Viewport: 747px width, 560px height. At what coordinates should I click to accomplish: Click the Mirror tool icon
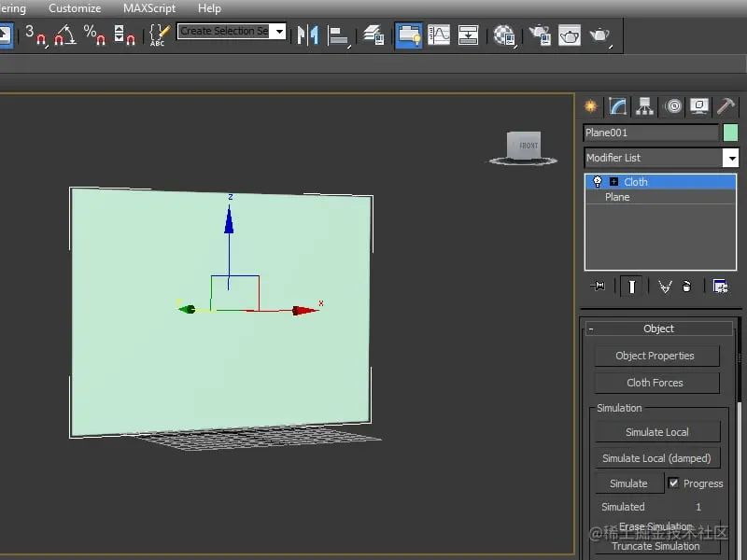click(x=308, y=35)
